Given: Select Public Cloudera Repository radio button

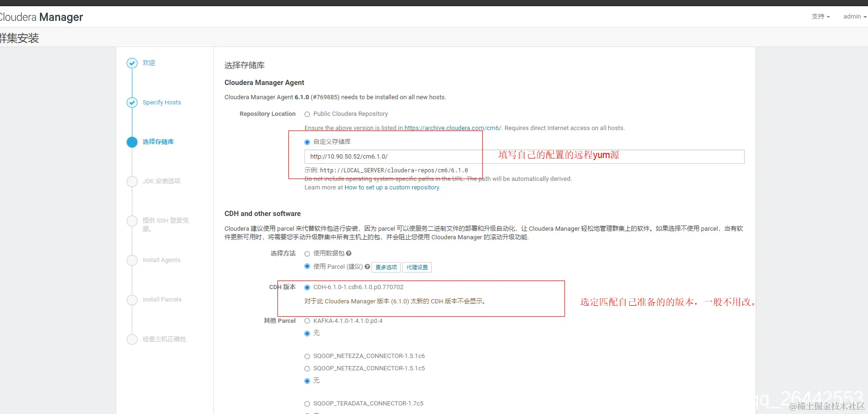Looking at the screenshot, I should click(307, 114).
